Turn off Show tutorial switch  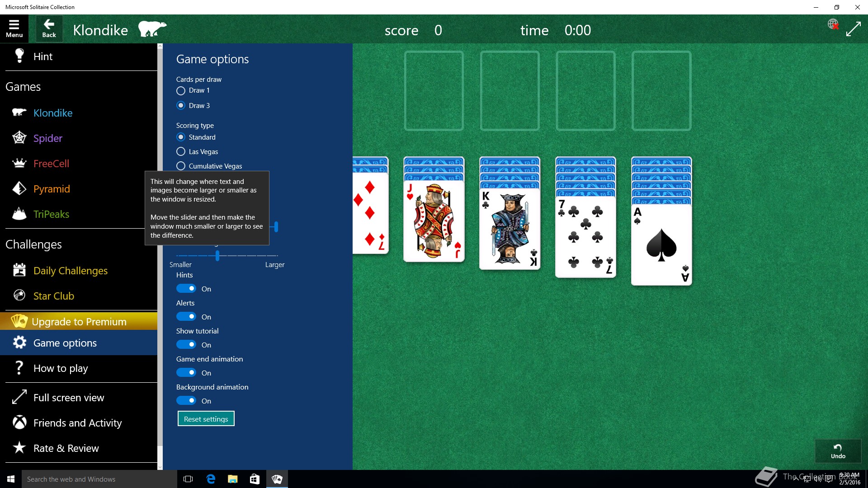pos(186,344)
